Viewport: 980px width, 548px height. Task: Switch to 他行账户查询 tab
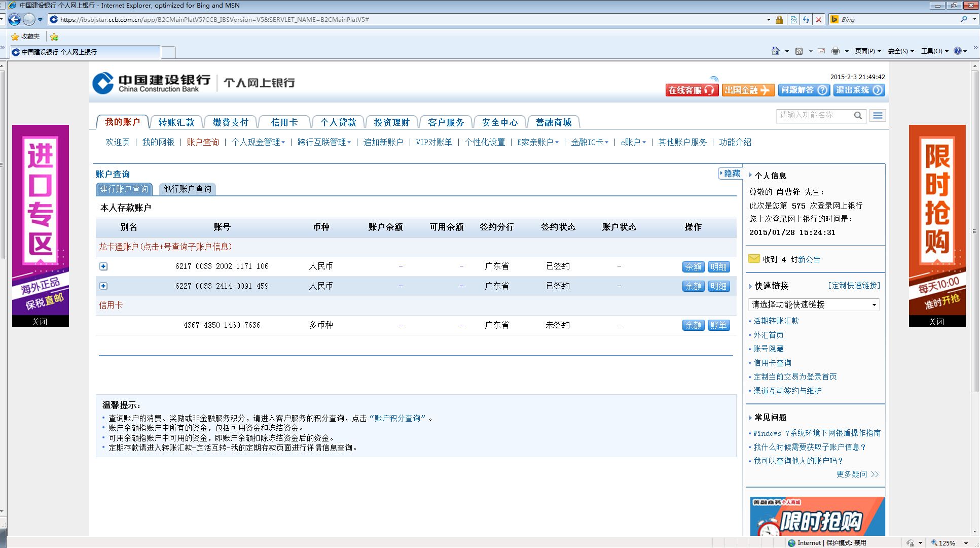pyautogui.click(x=187, y=189)
